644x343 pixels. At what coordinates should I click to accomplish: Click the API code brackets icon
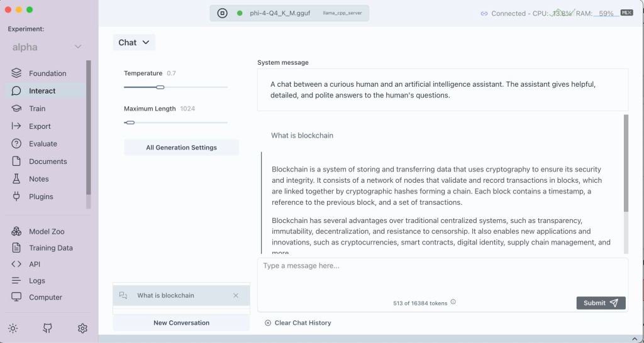[x=16, y=264]
